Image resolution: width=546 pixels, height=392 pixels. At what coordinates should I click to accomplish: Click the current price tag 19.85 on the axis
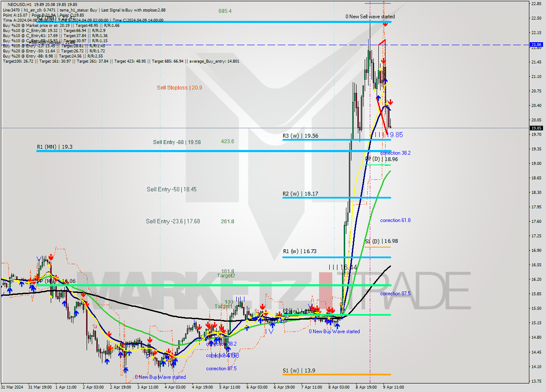click(536, 128)
